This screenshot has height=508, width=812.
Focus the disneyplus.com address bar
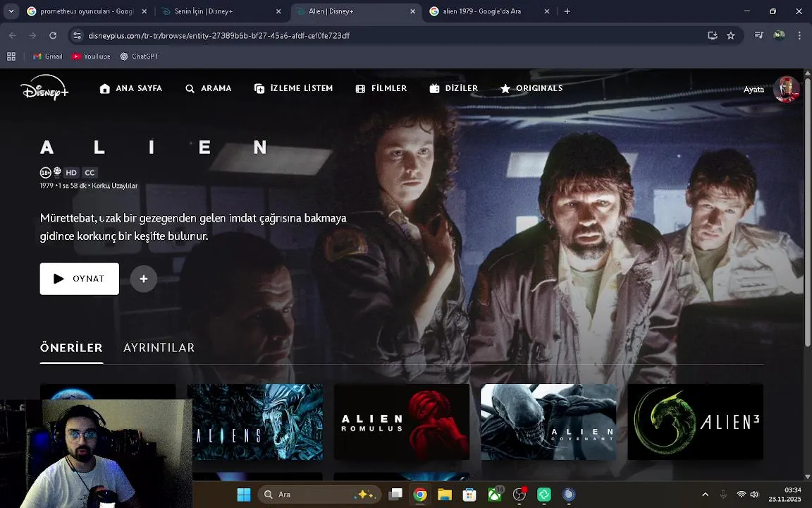[x=393, y=36]
